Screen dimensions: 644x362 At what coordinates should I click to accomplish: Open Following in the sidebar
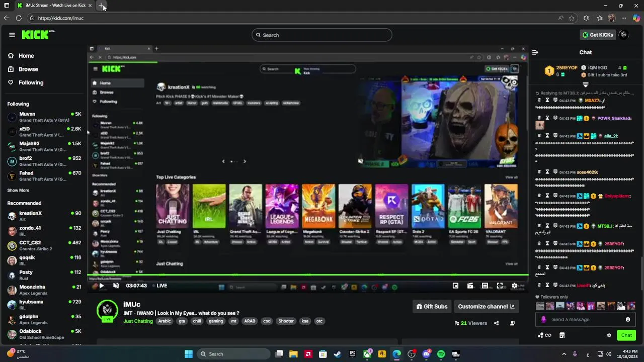pyautogui.click(x=31, y=82)
